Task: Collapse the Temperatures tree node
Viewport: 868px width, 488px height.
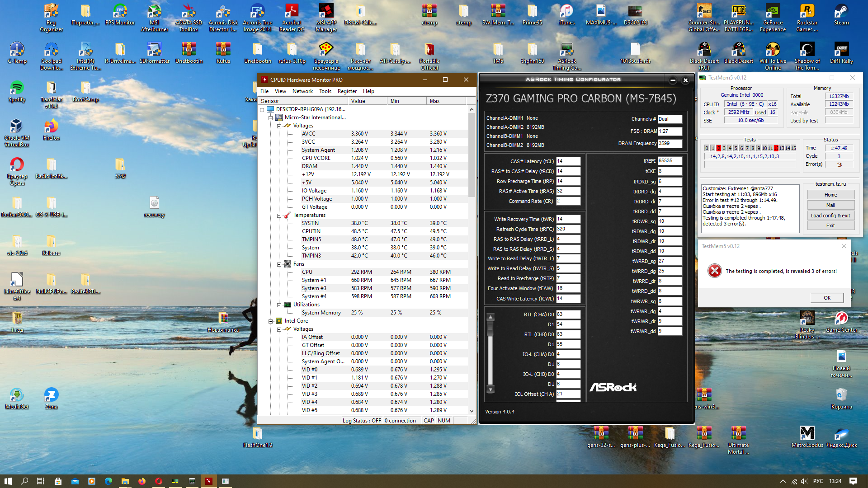Action: tap(279, 216)
